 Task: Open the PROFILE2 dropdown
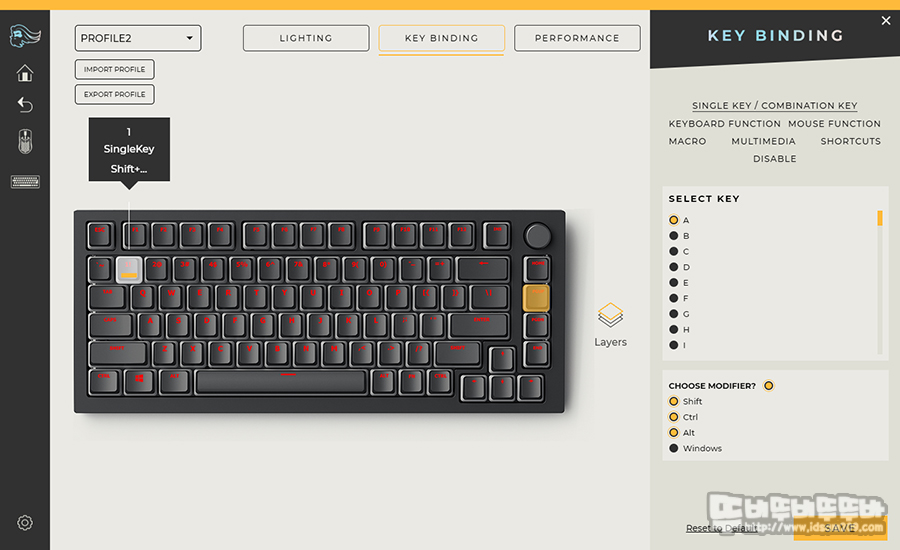click(x=138, y=38)
